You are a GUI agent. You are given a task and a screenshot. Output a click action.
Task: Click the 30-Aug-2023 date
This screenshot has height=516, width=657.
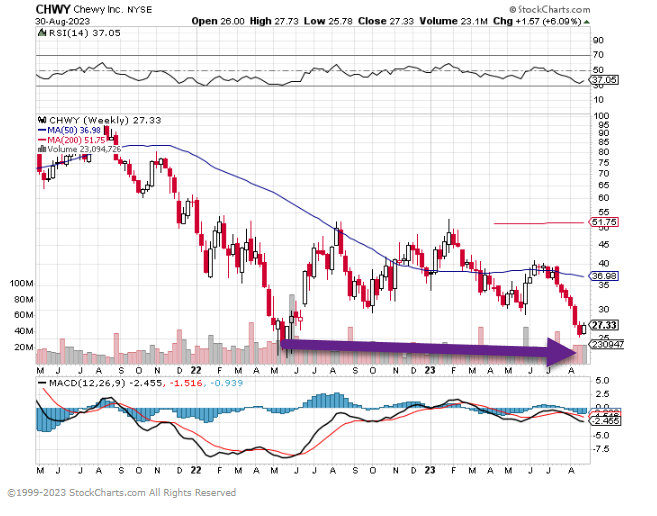click(x=62, y=21)
